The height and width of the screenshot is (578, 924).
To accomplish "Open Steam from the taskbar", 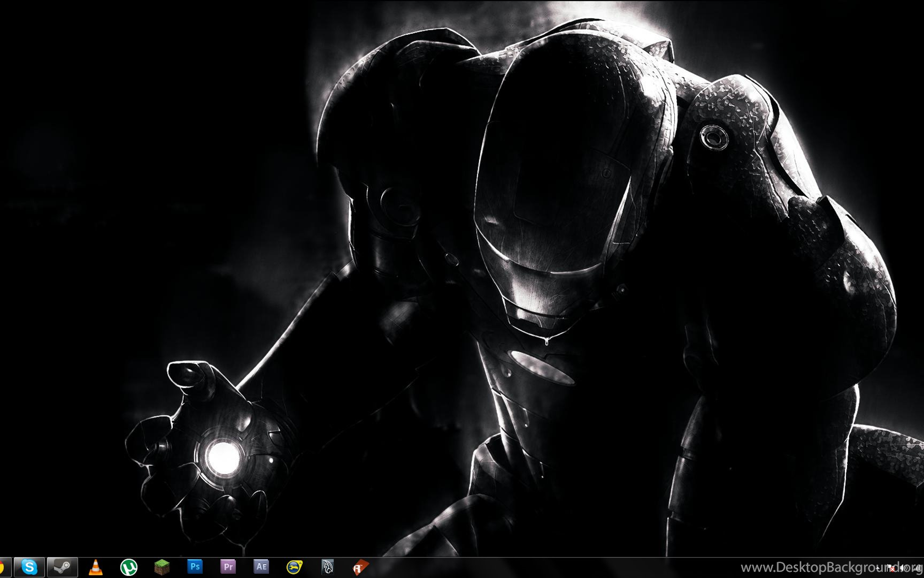I will point(62,567).
